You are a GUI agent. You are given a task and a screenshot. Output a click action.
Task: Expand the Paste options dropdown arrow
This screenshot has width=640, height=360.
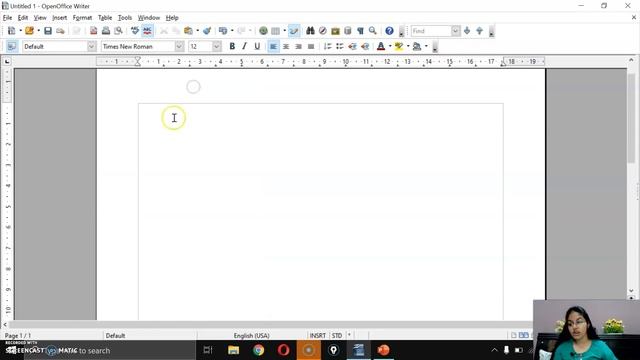(198, 31)
